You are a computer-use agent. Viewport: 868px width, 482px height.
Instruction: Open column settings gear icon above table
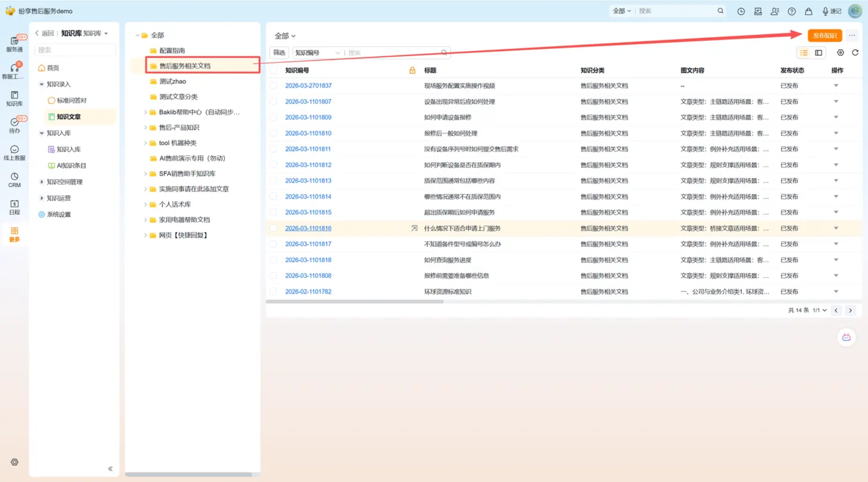point(840,52)
